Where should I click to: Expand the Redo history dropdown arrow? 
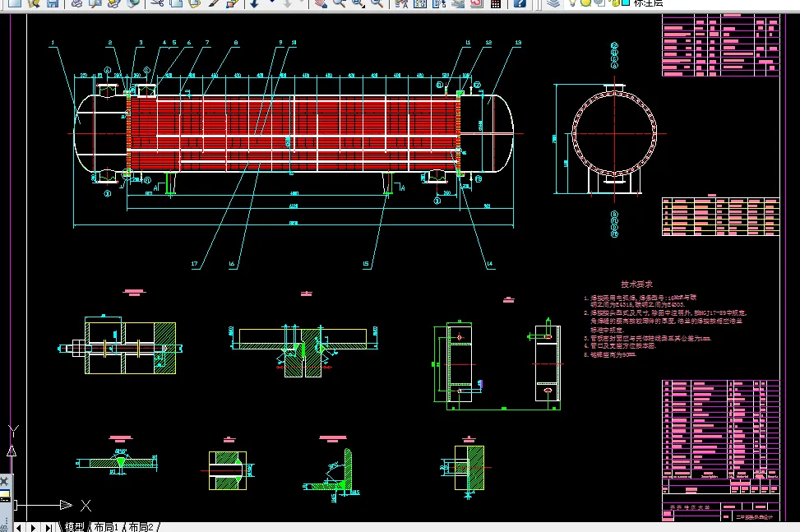[302, 2]
